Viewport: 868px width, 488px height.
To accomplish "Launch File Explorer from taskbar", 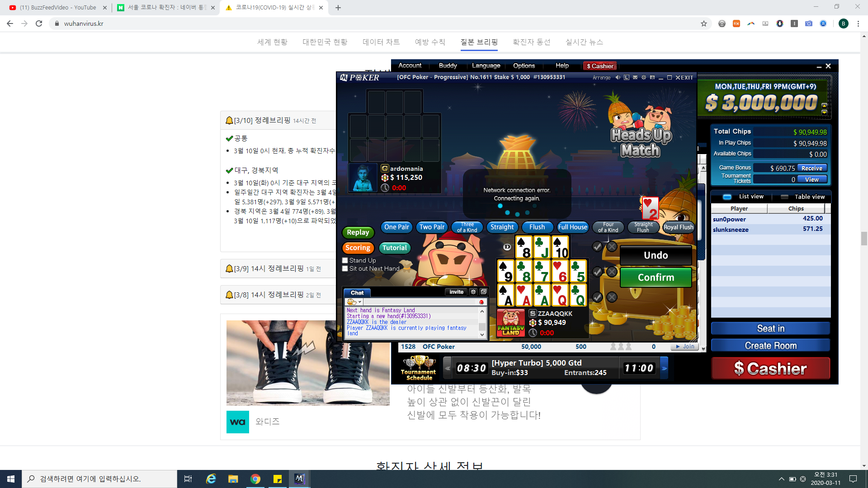I will 233,479.
